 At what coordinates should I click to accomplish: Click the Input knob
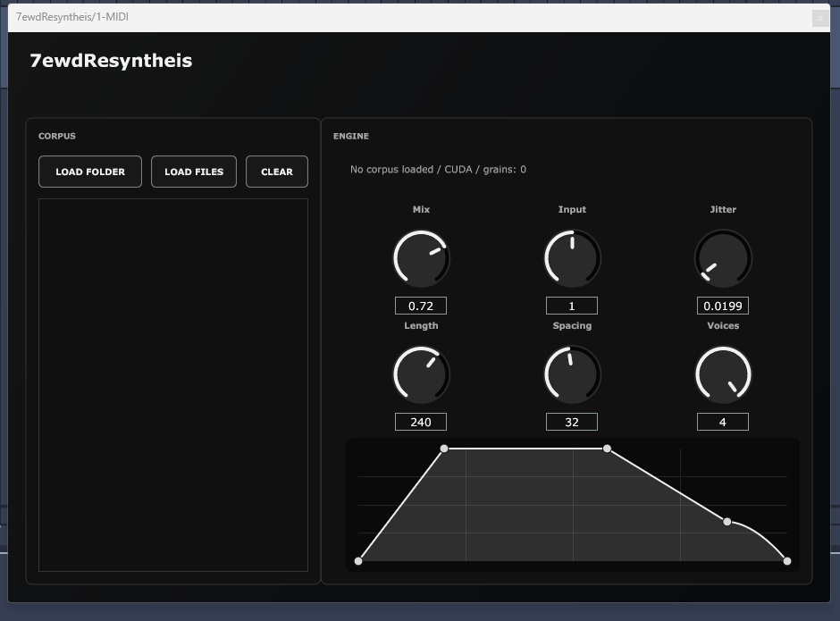[572, 258]
